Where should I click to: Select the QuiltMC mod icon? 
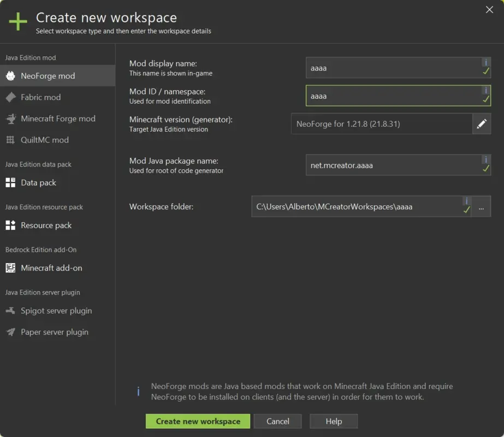11,140
